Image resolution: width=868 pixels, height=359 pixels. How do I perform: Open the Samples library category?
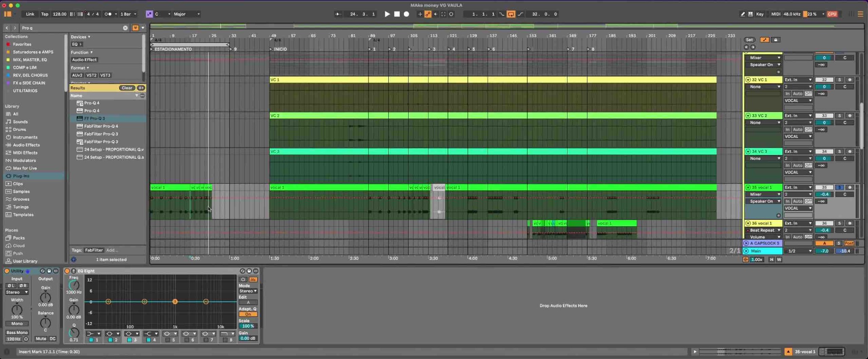pos(21,192)
